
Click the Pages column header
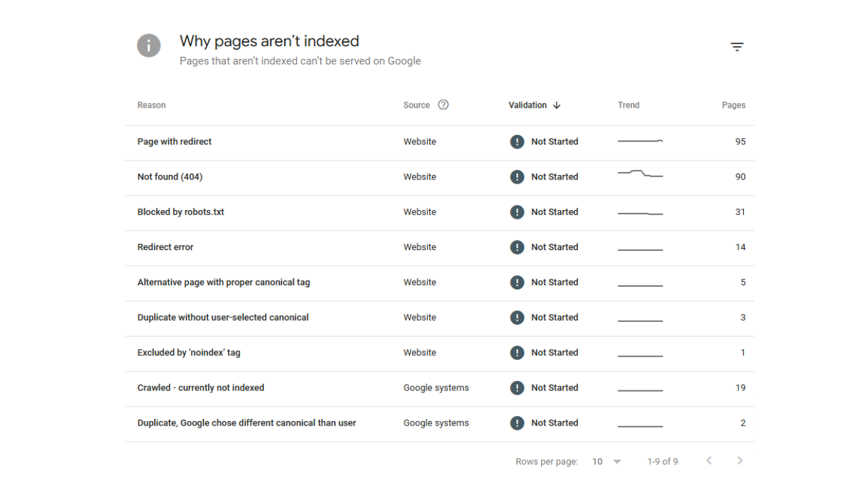click(734, 105)
